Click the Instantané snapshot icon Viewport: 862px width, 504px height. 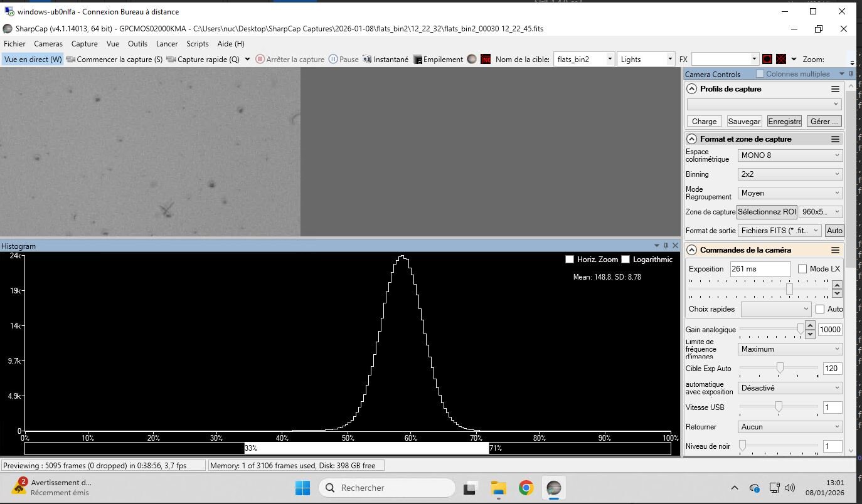(367, 60)
